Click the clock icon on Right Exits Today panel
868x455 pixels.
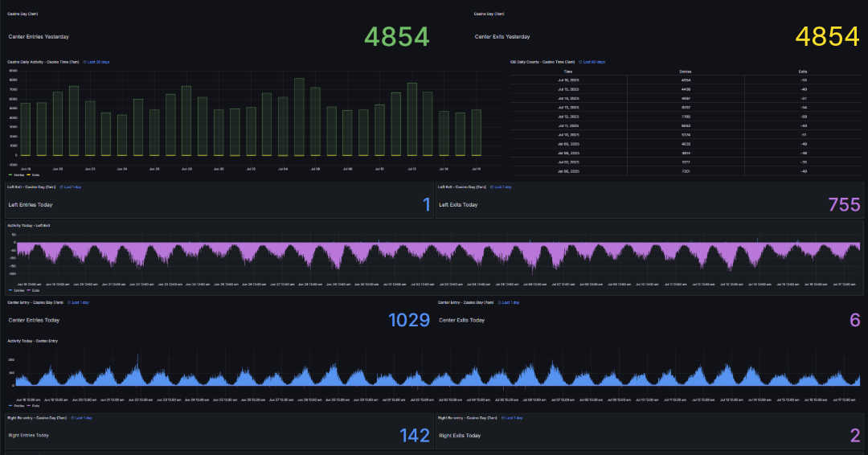[502, 418]
